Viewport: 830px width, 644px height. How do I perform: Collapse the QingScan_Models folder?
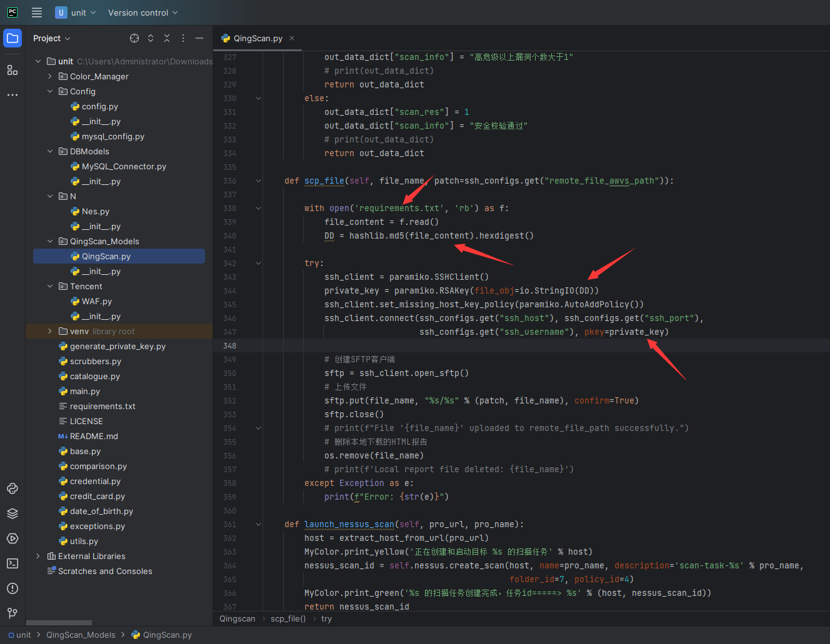coord(51,241)
